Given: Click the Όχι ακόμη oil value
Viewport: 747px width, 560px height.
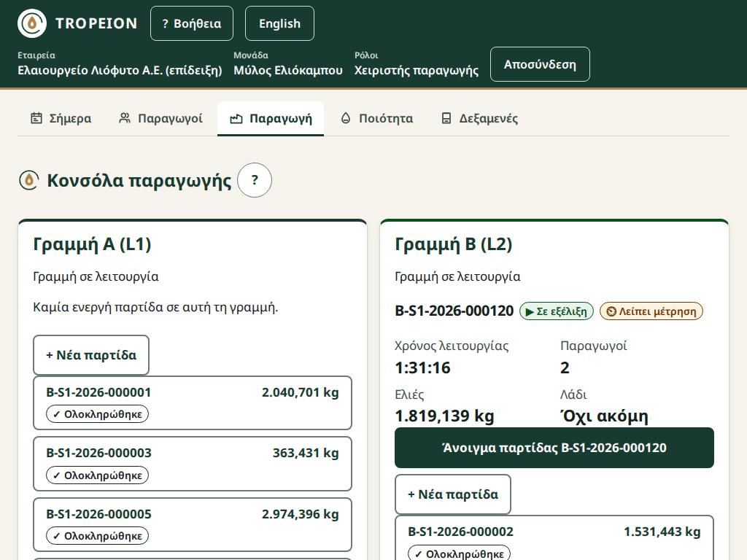Looking at the screenshot, I should tap(604, 416).
